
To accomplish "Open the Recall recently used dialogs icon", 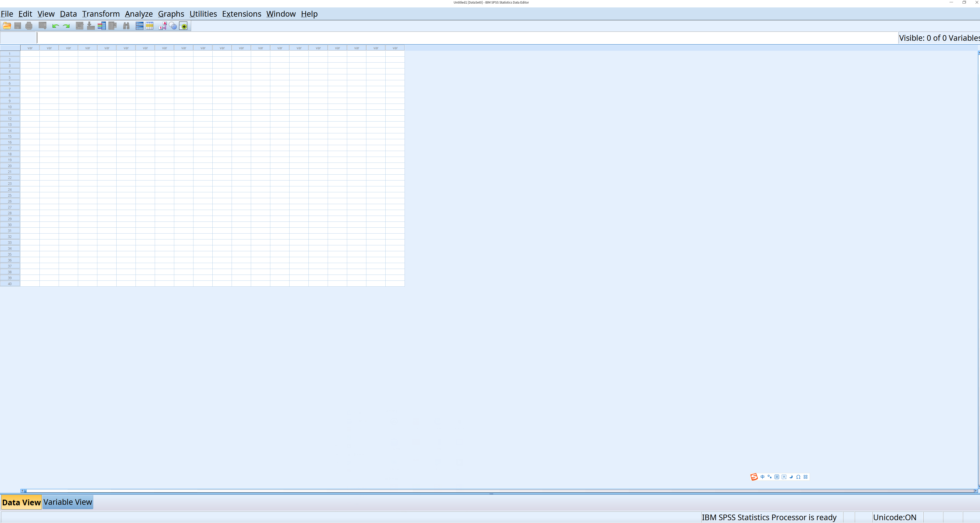I will click(x=43, y=26).
